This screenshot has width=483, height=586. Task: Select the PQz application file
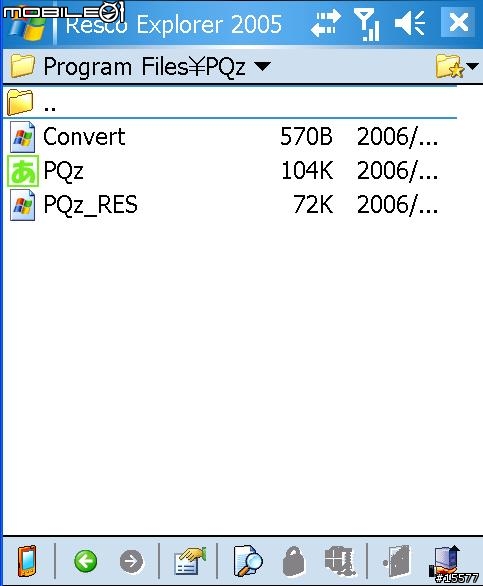(230, 170)
